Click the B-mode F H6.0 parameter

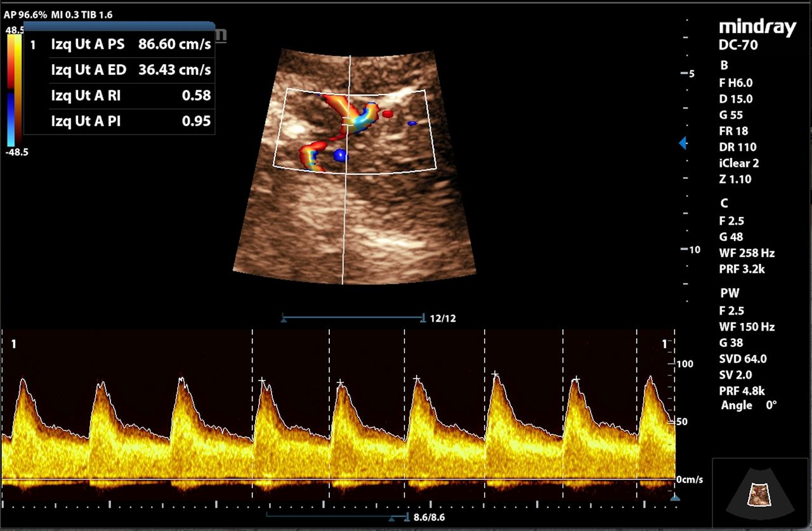pyautogui.click(x=736, y=82)
